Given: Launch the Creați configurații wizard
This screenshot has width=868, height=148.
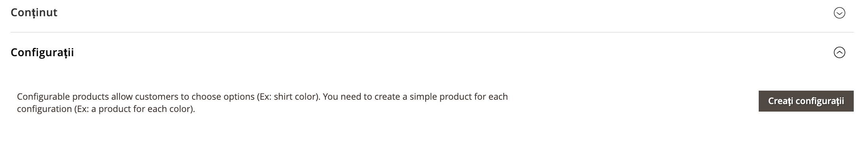Looking at the screenshot, I should pos(806,101).
